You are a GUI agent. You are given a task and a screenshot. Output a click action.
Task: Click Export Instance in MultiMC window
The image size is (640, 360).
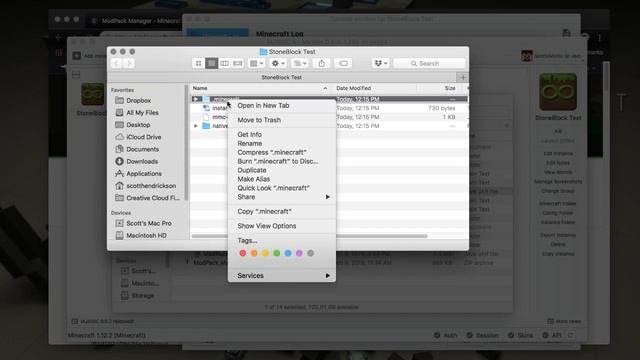click(x=558, y=235)
